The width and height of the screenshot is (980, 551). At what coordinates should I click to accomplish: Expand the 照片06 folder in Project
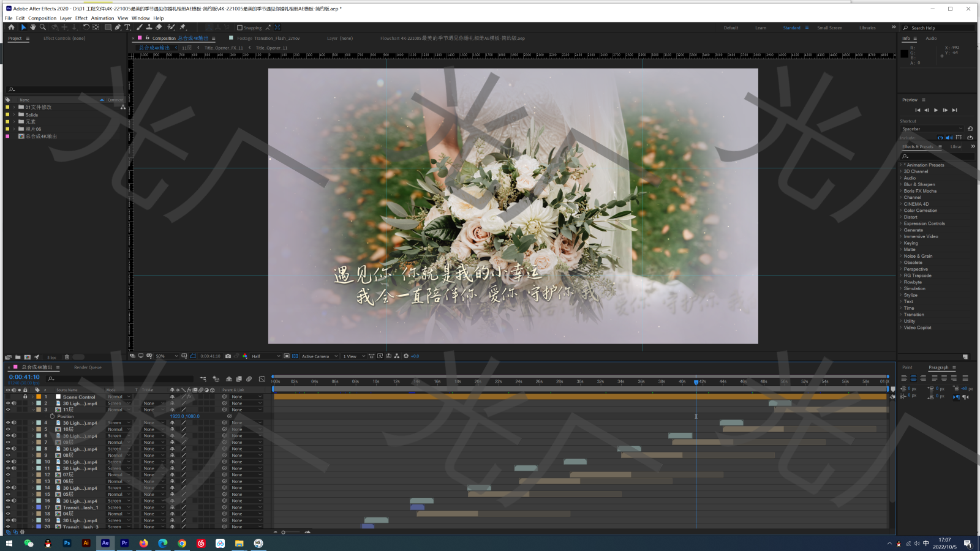pyautogui.click(x=14, y=129)
